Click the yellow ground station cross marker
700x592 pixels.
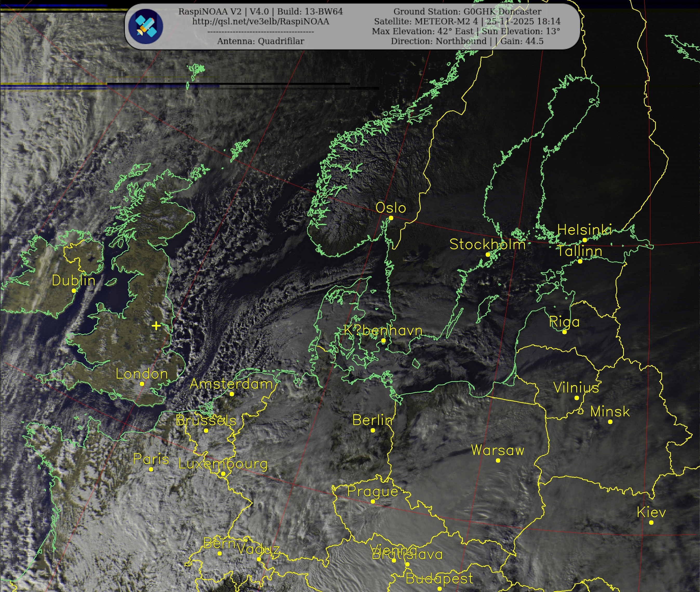pyautogui.click(x=156, y=326)
